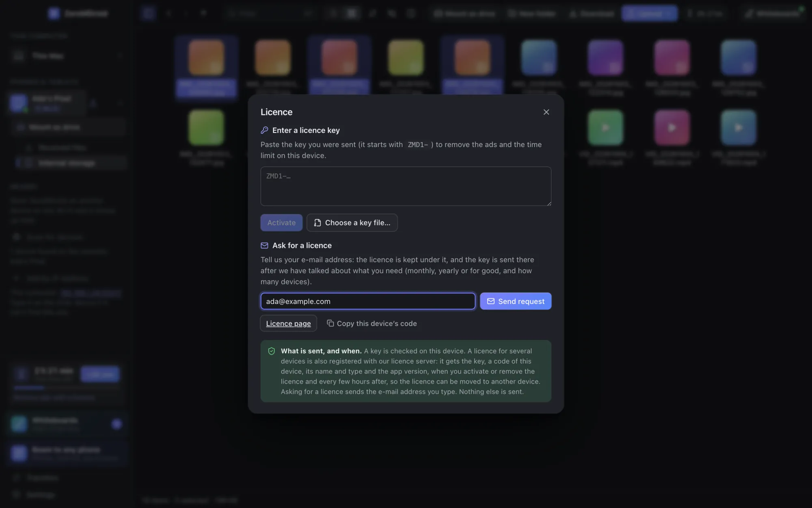The image size is (812, 508).
Task: Click the "What is sent, and when." text
Action: click(x=321, y=351)
